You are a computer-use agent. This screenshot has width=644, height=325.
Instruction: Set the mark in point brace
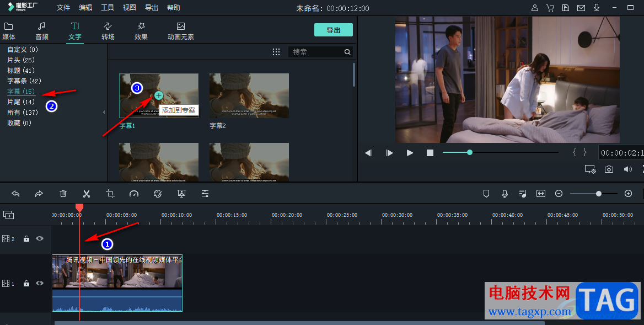coord(574,153)
